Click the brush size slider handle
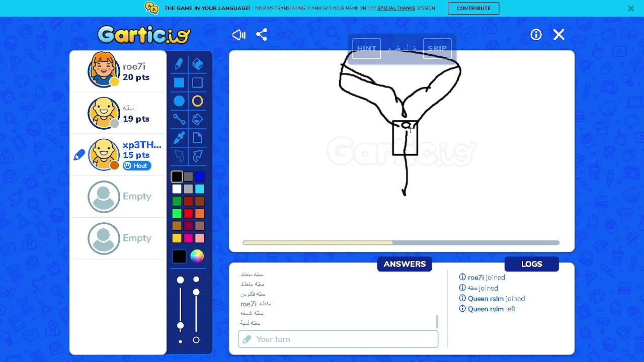Viewport: 644px width, 362px height. coord(180,326)
